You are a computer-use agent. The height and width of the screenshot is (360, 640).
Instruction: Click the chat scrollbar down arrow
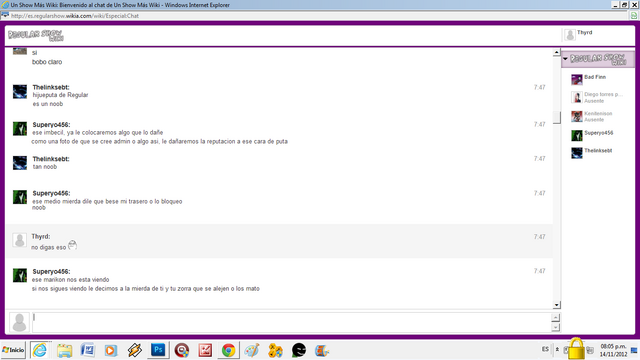557,305
